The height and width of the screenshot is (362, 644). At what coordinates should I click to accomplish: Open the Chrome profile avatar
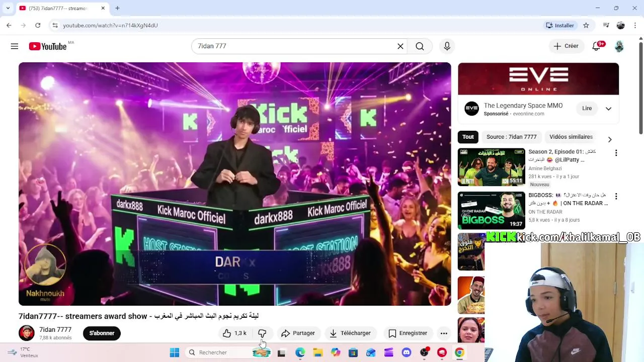[x=620, y=25]
